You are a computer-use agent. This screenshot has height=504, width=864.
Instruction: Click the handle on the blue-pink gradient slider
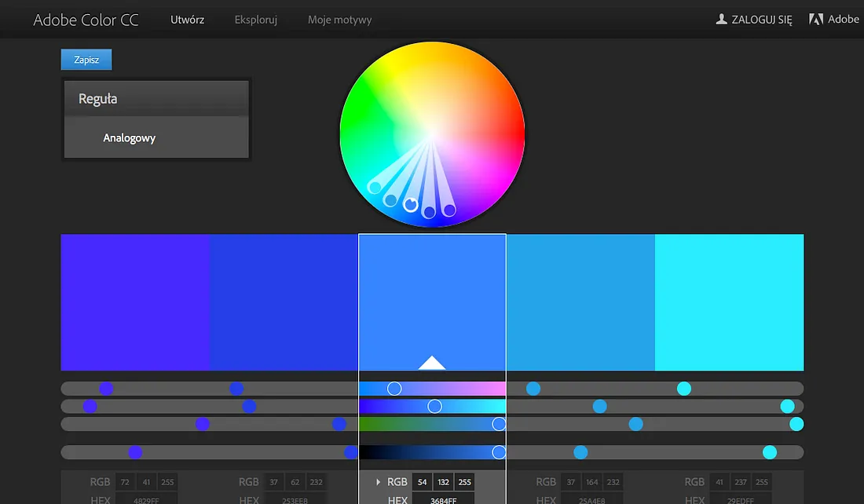(394, 389)
